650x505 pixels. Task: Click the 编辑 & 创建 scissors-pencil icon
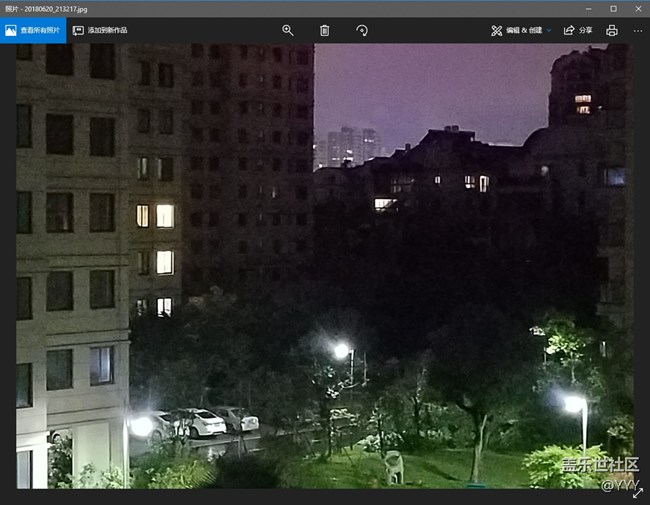[x=496, y=31]
